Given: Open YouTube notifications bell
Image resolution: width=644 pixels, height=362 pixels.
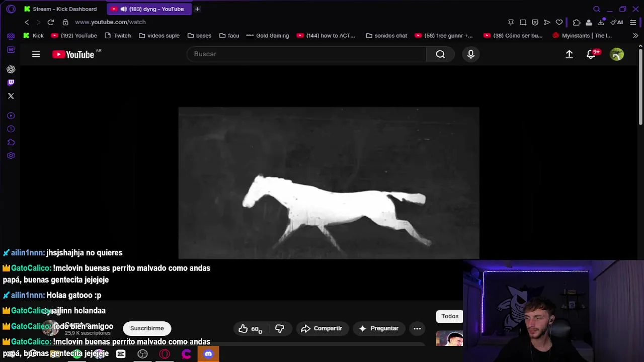Looking at the screenshot, I should click(591, 54).
